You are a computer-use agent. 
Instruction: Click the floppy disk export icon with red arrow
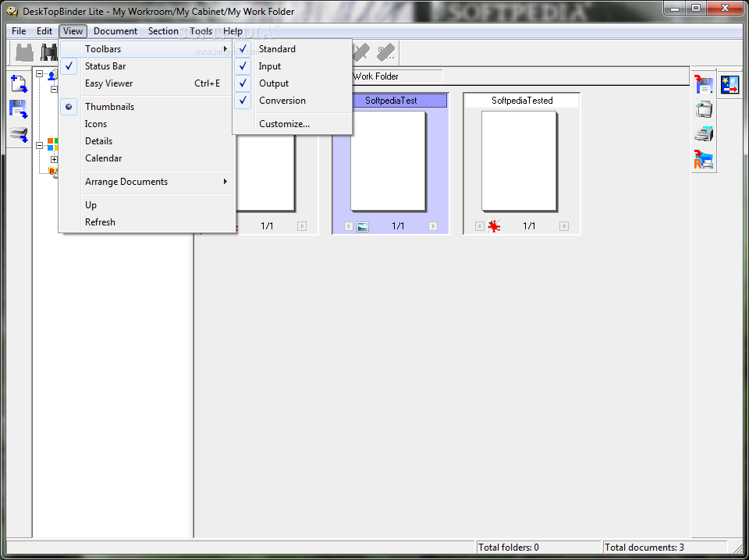pyautogui.click(x=704, y=84)
